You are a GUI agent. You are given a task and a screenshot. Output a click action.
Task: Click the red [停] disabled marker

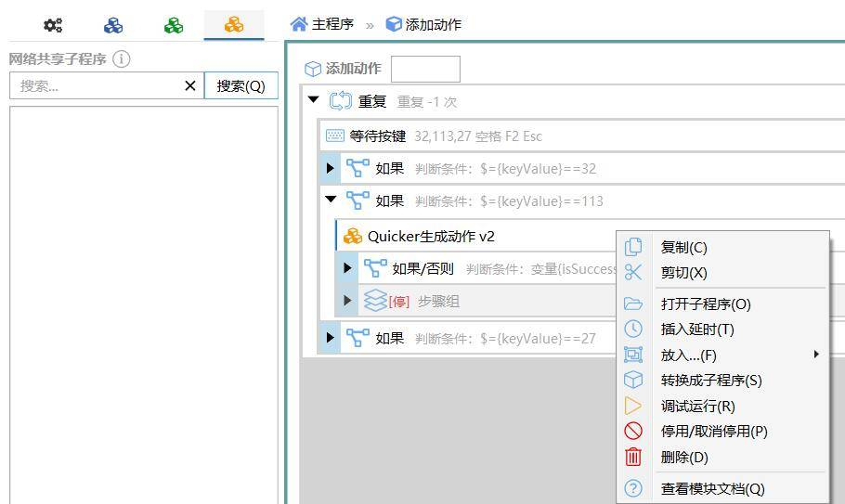point(398,301)
